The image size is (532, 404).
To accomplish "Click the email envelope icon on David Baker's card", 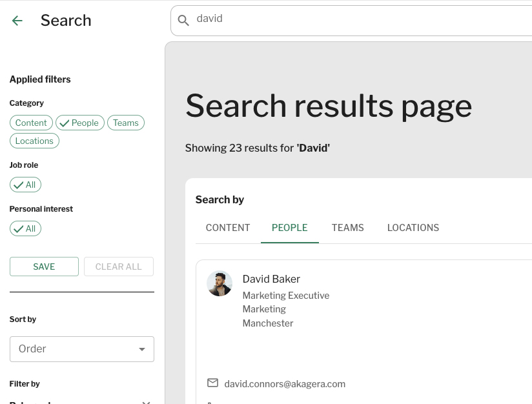I will coord(212,383).
